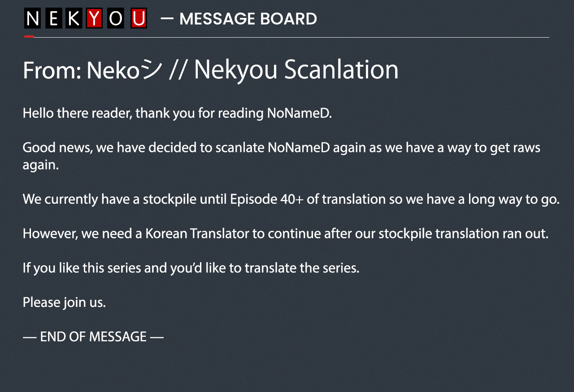Click the black E tile in logo
This screenshot has width=574, height=392.
(x=53, y=19)
